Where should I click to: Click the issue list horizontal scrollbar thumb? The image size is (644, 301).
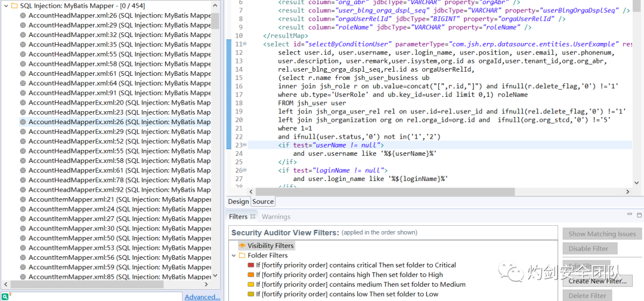(88, 284)
